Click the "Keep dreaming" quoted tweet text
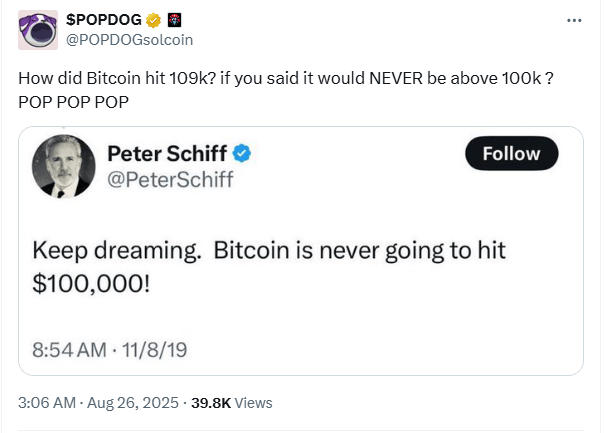 coord(120,248)
